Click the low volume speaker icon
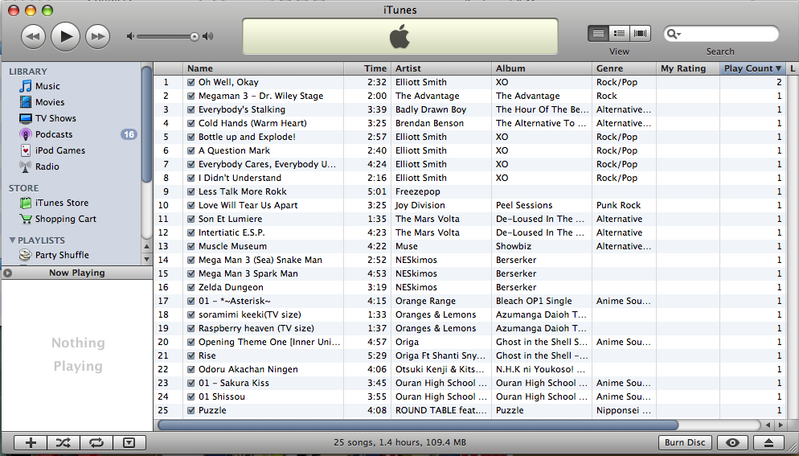The width and height of the screenshot is (799, 456). (x=131, y=36)
